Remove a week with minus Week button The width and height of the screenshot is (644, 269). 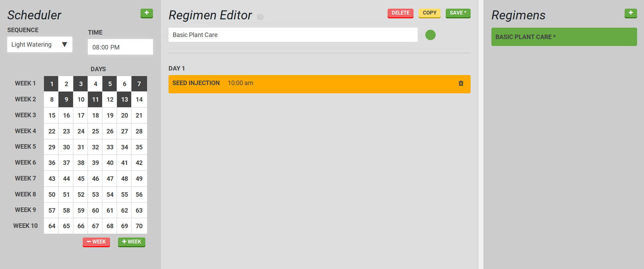96,242
